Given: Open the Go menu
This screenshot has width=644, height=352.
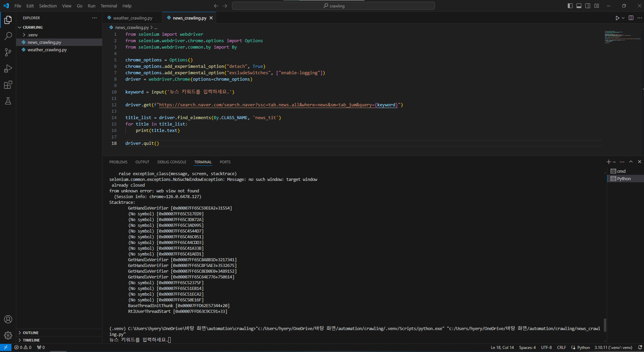Looking at the screenshot, I should [x=80, y=6].
